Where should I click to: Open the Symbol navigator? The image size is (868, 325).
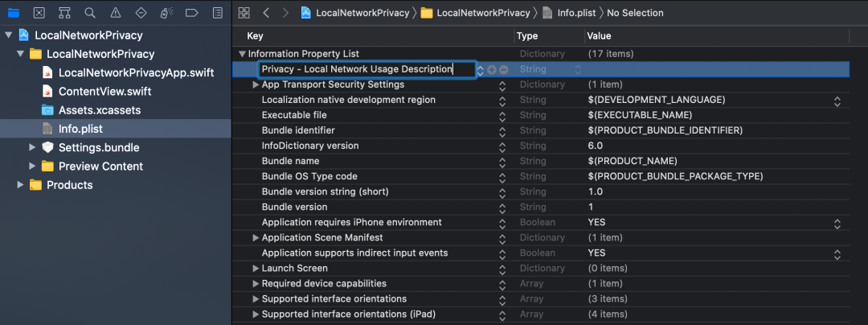point(65,13)
